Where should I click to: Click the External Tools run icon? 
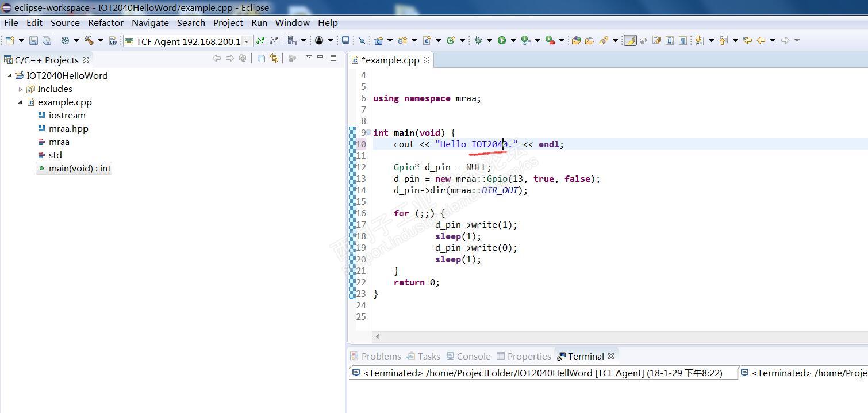coord(550,40)
